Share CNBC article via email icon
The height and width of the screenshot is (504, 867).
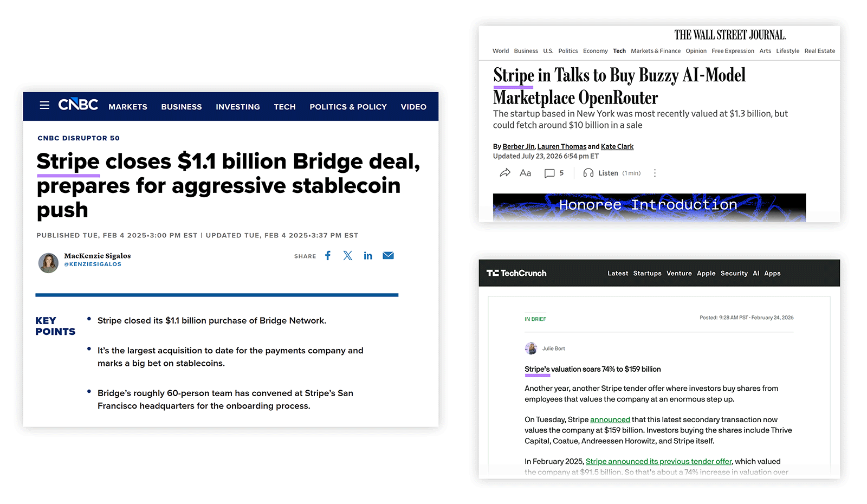388,256
